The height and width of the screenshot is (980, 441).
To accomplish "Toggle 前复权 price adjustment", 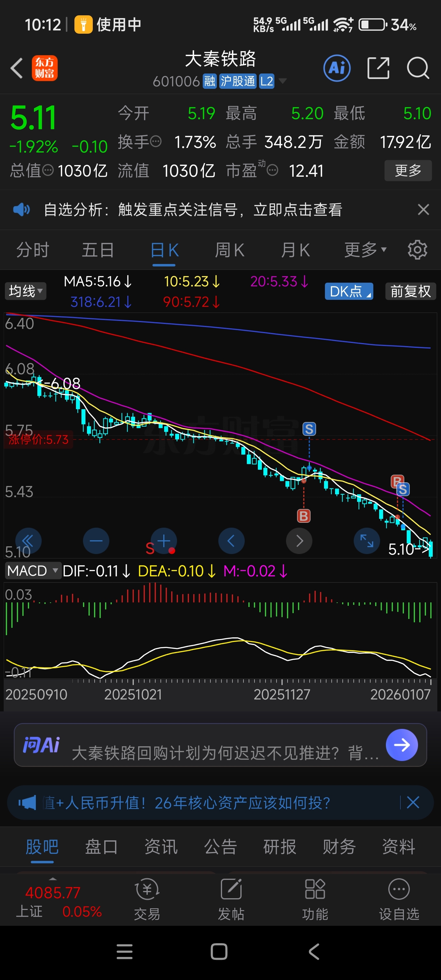I will [411, 292].
